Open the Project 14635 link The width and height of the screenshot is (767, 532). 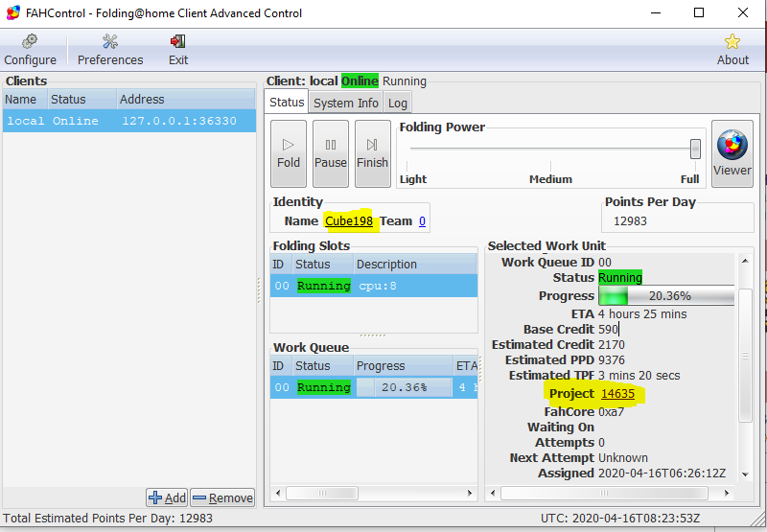[617, 394]
